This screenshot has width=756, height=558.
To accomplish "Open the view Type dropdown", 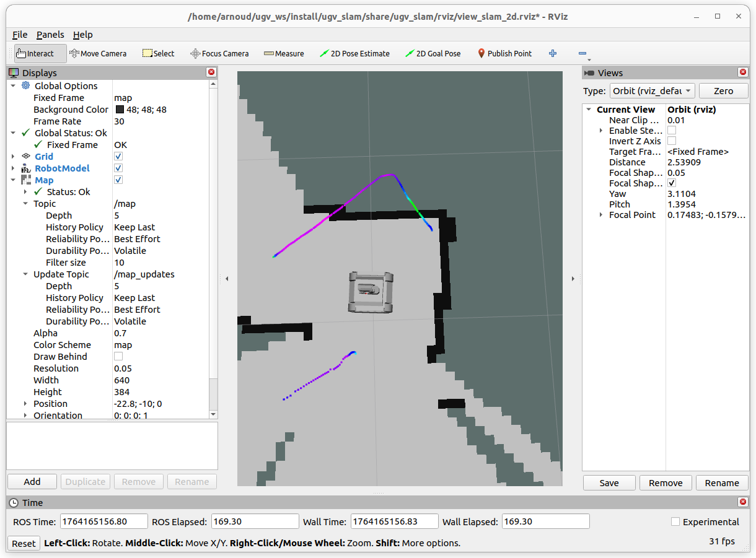I will point(652,91).
